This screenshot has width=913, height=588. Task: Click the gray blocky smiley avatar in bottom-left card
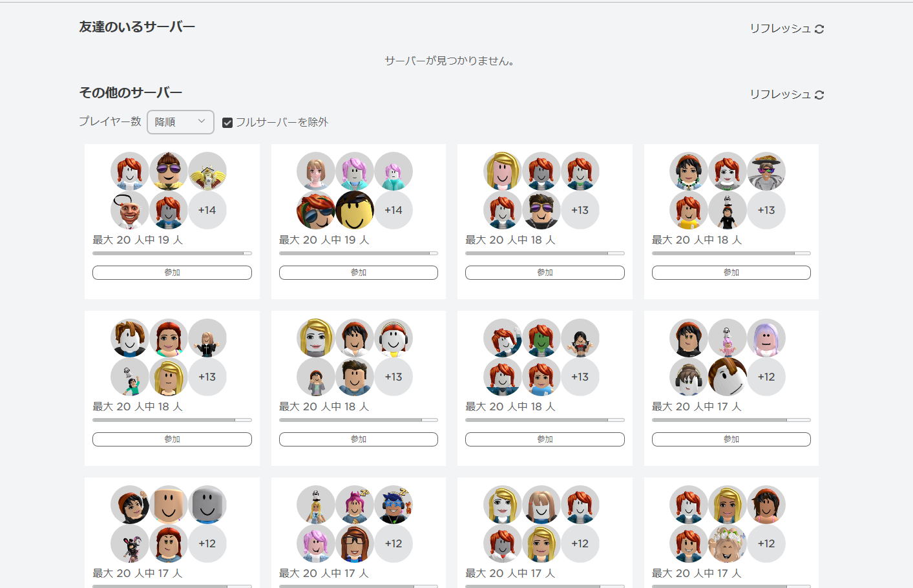point(207,505)
